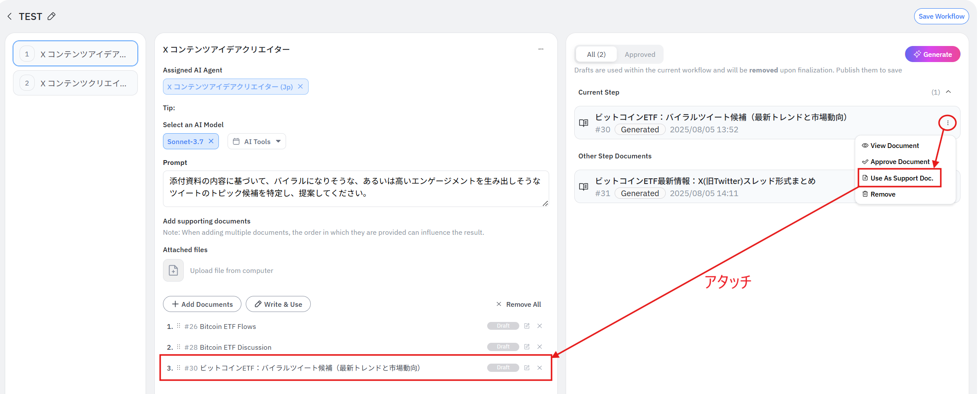Remove the assigned AI agent tag

tap(300, 87)
